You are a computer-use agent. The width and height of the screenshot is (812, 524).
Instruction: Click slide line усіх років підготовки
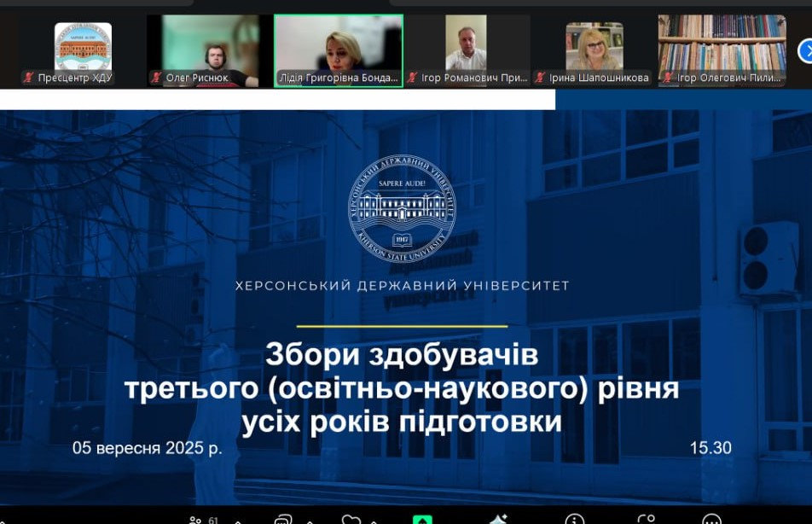coord(402,422)
